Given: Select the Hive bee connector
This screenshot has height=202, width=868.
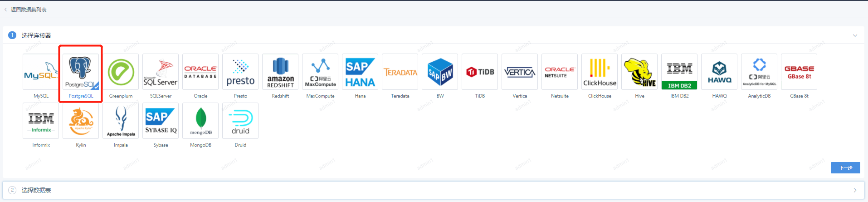Looking at the screenshot, I should point(639,72).
